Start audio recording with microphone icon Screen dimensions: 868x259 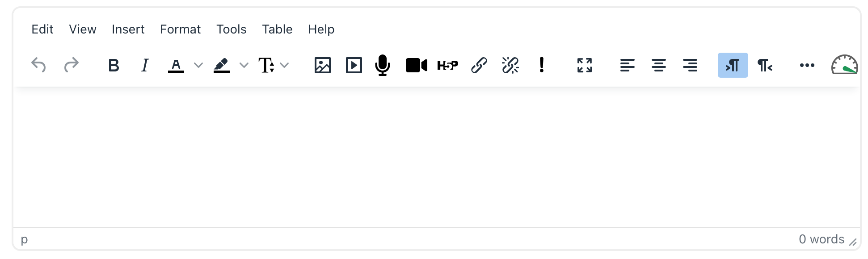[383, 65]
